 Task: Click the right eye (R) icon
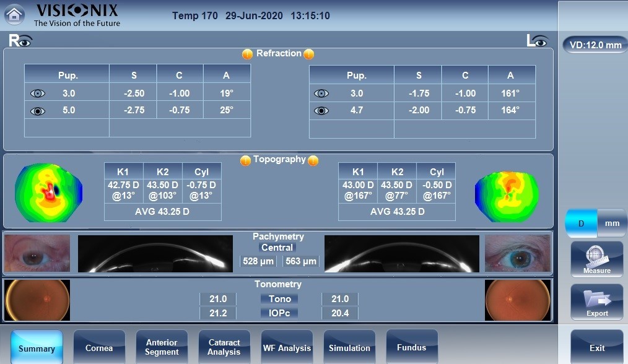(20, 41)
